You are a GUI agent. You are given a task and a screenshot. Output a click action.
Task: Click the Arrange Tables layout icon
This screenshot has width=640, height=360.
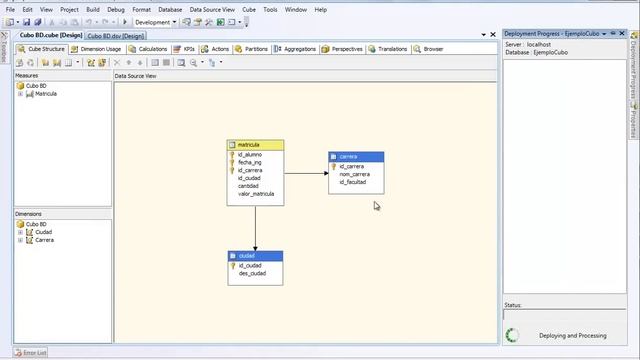tap(212, 62)
